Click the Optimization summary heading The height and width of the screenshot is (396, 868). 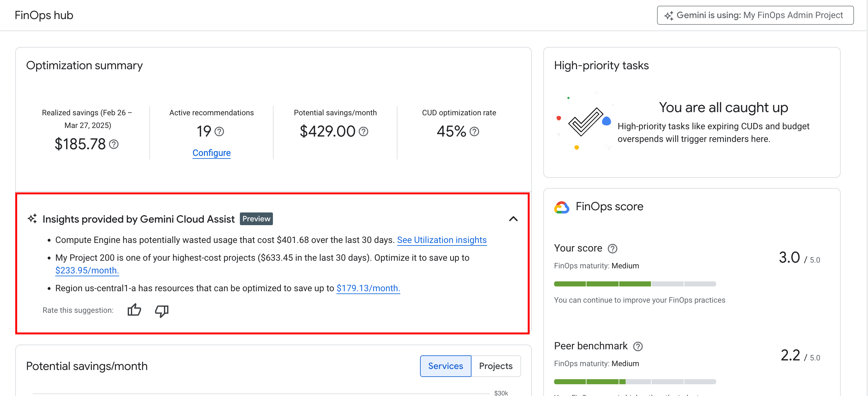84,65
